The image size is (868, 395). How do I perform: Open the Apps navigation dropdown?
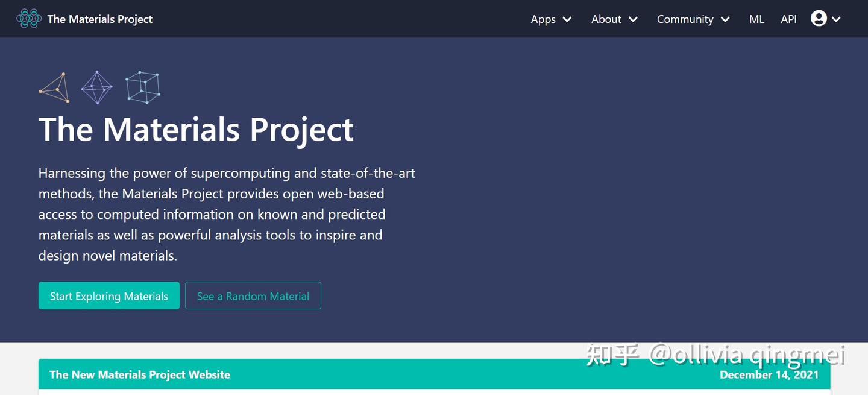pyautogui.click(x=542, y=19)
